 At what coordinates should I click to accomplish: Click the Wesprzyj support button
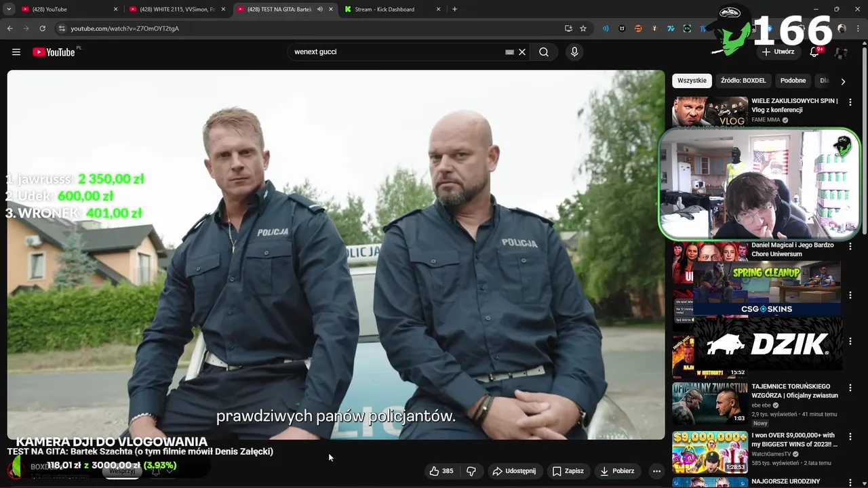coord(122,471)
